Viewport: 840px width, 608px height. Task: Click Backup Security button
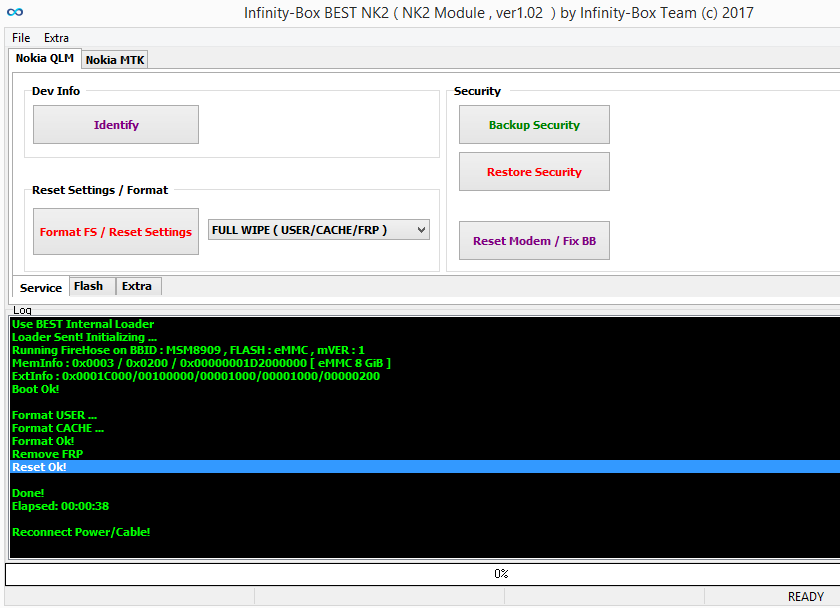[x=534, y=125]
